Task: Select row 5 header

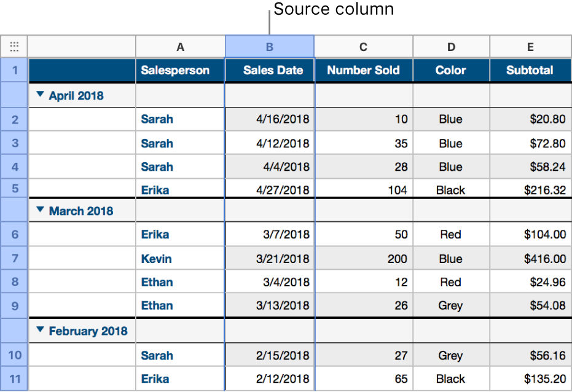Action: tap(14, 190)
